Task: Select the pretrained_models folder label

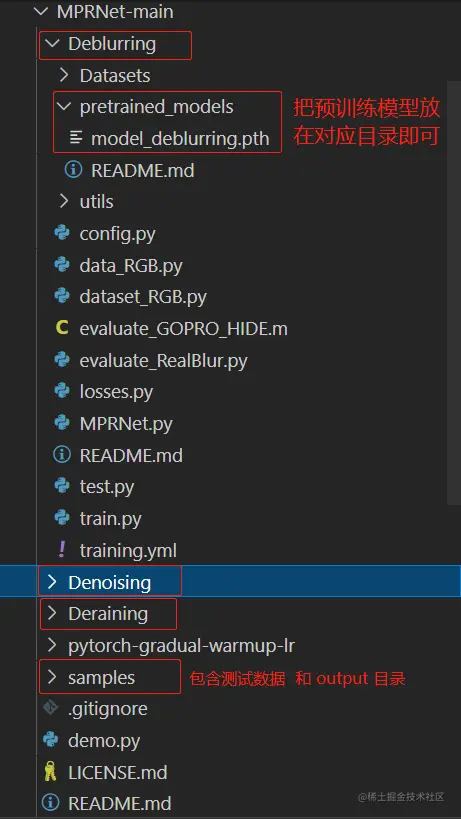Action: [157, 107]
